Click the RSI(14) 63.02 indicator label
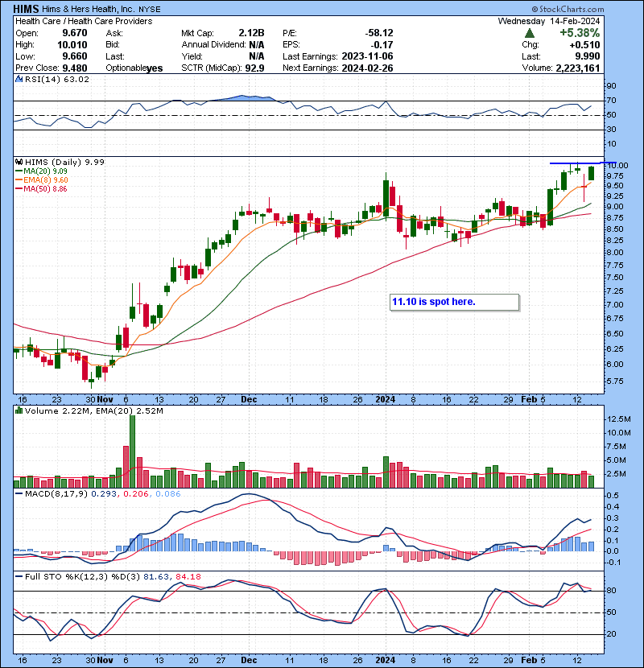The width and height of the screenshot is (644, 668). click(x=56, y=79)
